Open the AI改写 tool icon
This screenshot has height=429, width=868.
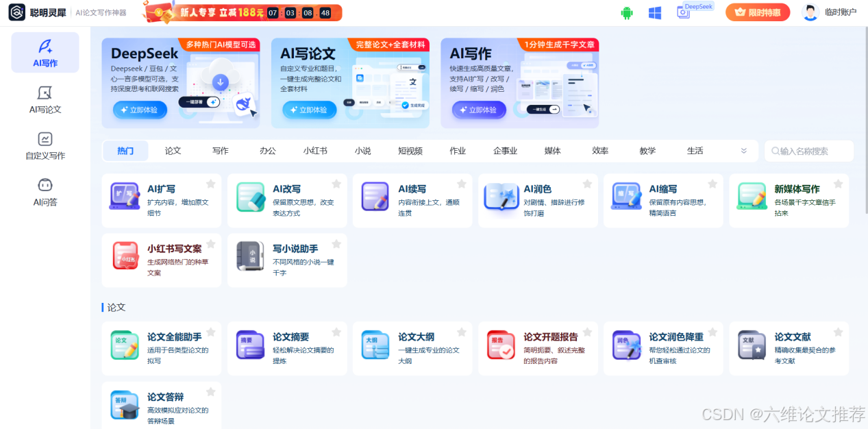pyautogui.click(x=250, y=197)
